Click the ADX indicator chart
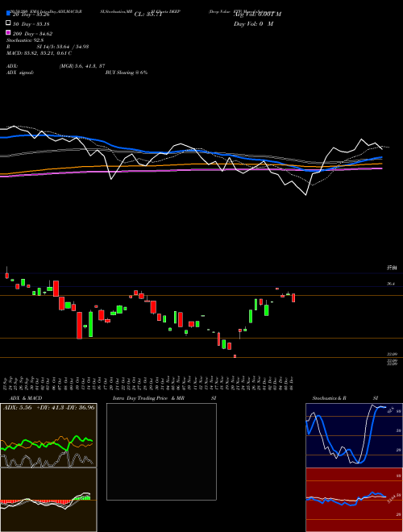 48,435
